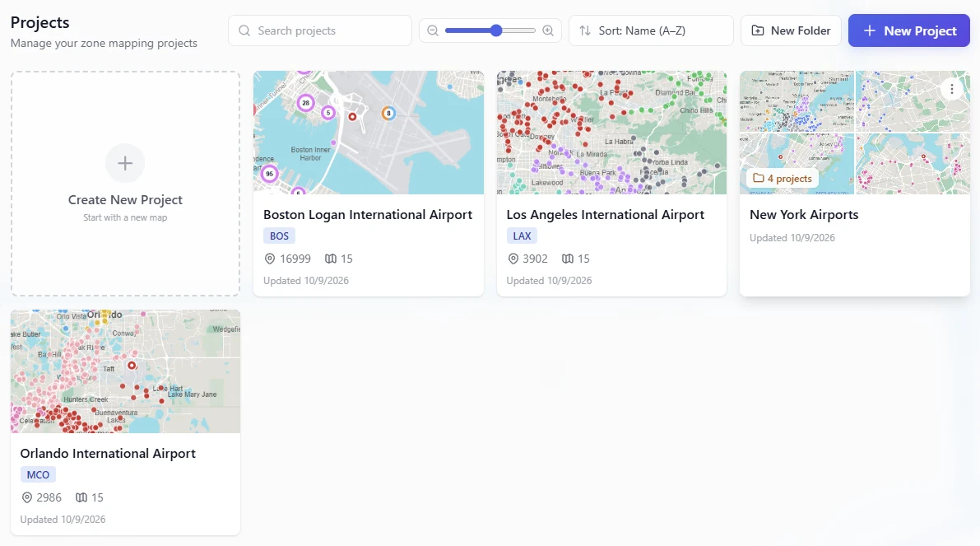Open the New York Airports folder title

coord(804,214)
